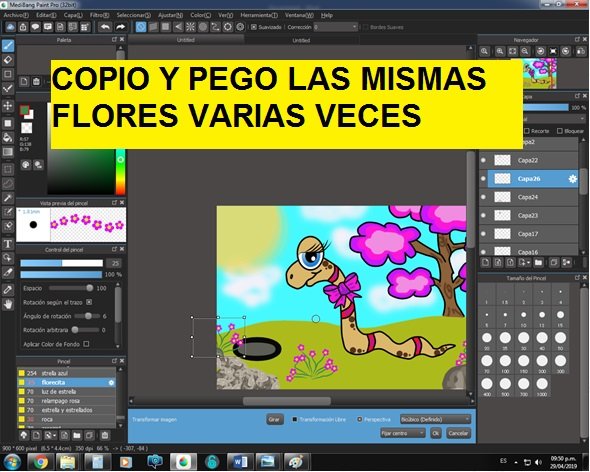Select the Hand pan tool

tap(8, 304)
